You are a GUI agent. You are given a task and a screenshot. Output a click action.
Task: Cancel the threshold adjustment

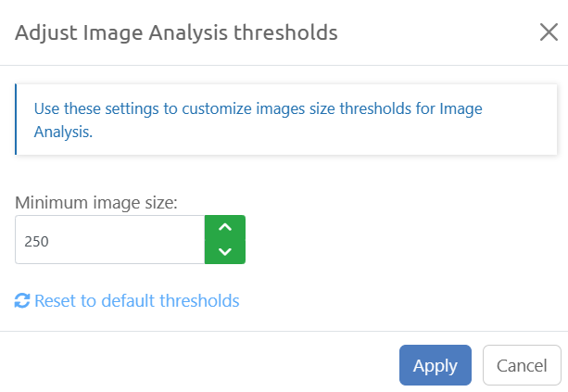tap(522, 365)
